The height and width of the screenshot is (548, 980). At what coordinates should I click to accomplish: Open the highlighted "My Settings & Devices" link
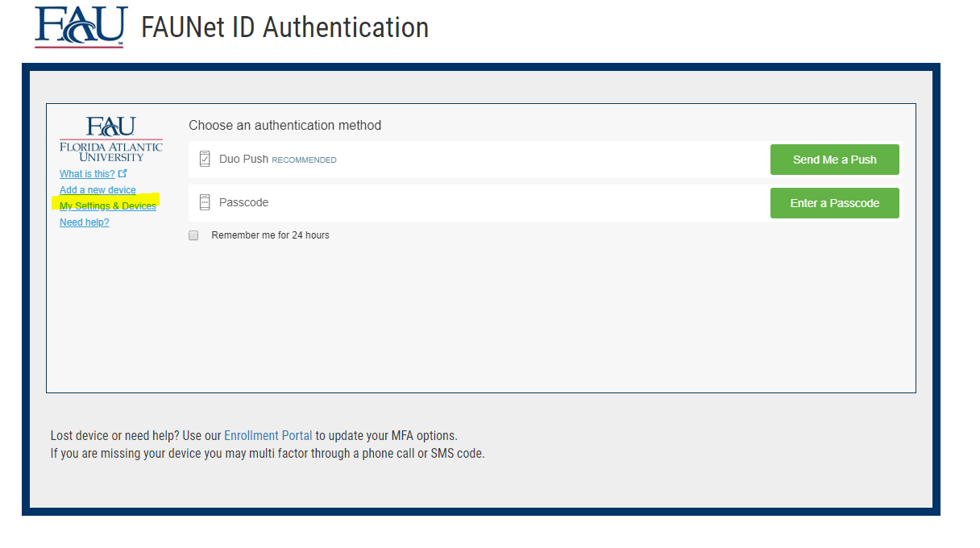107,205
